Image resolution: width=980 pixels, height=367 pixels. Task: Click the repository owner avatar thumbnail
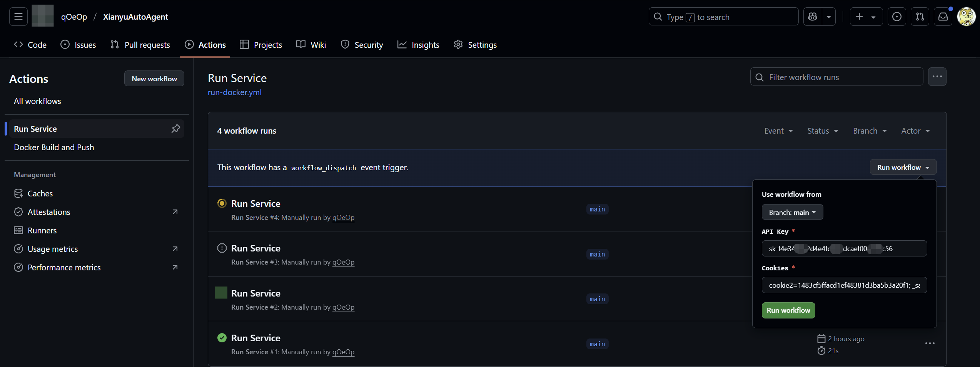click(x=43, y=16)
